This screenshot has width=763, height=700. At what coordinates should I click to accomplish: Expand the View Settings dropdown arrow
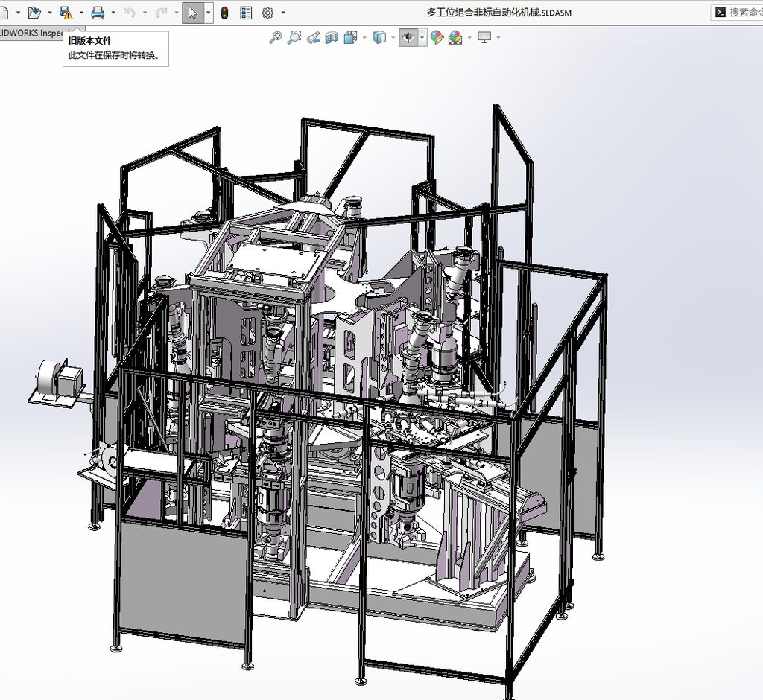498,37
